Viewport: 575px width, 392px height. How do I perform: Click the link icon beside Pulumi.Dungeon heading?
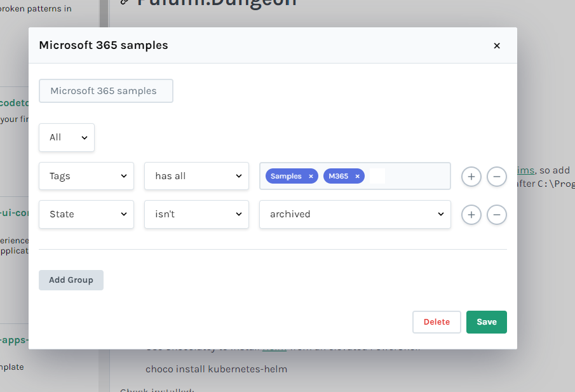(125, 3)
